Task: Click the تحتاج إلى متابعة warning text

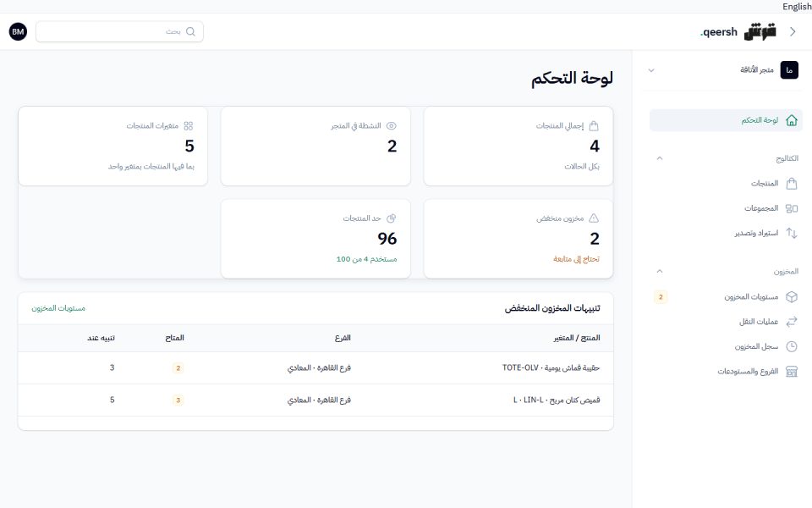Action: pos(576,259)
